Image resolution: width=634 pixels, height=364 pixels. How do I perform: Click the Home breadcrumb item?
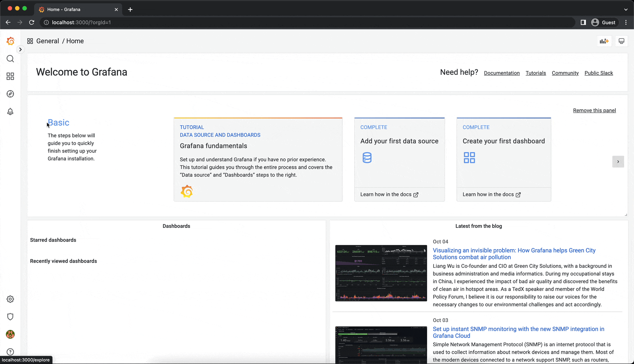(75, 41)
